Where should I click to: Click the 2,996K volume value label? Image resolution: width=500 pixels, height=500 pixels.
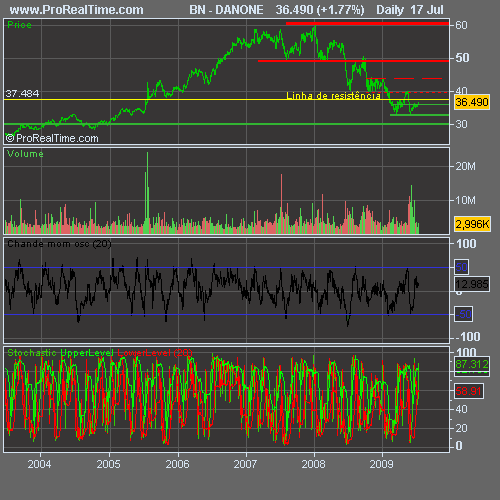[472, 224]
